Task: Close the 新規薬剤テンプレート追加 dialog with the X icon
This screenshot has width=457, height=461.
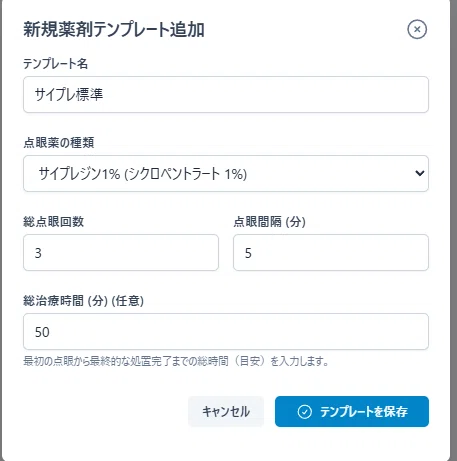Action: point(417,29)
